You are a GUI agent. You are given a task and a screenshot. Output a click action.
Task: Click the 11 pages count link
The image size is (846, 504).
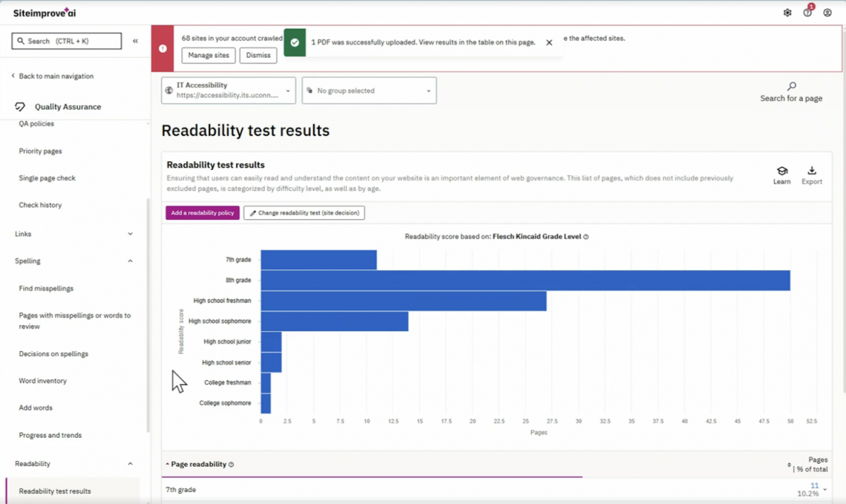814,486
